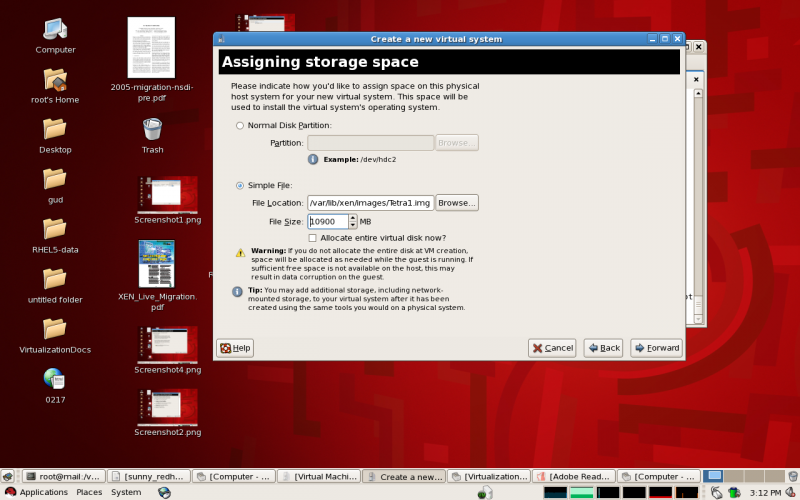Click the disabled Partition text field
Image resolution: width=800 pixels, height=500 pixels.
370,143
